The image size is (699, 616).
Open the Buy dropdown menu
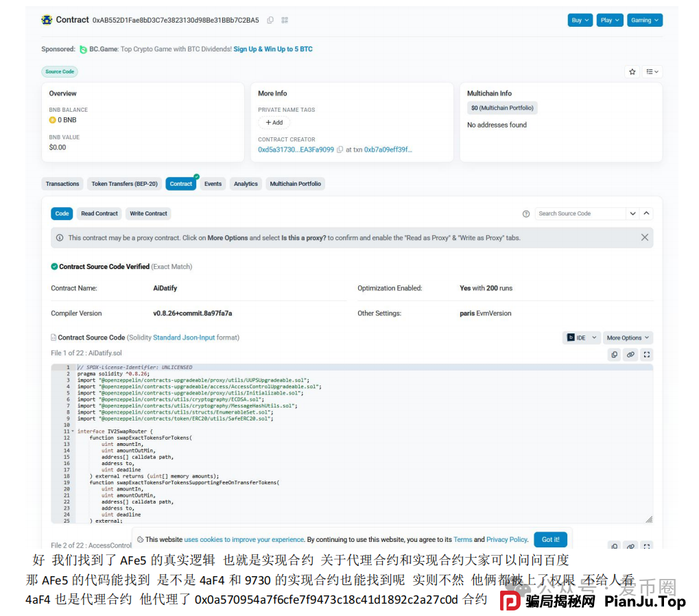[x=580, y=20]
